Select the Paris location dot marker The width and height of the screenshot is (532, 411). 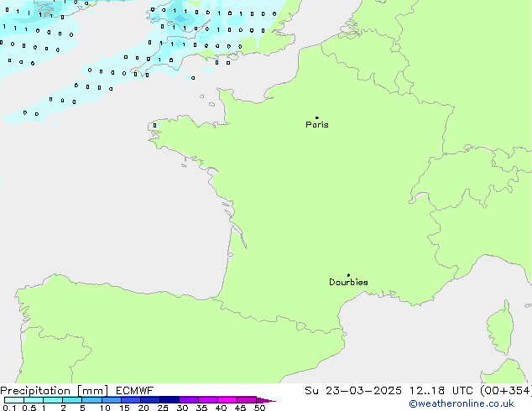click(317, 117)
